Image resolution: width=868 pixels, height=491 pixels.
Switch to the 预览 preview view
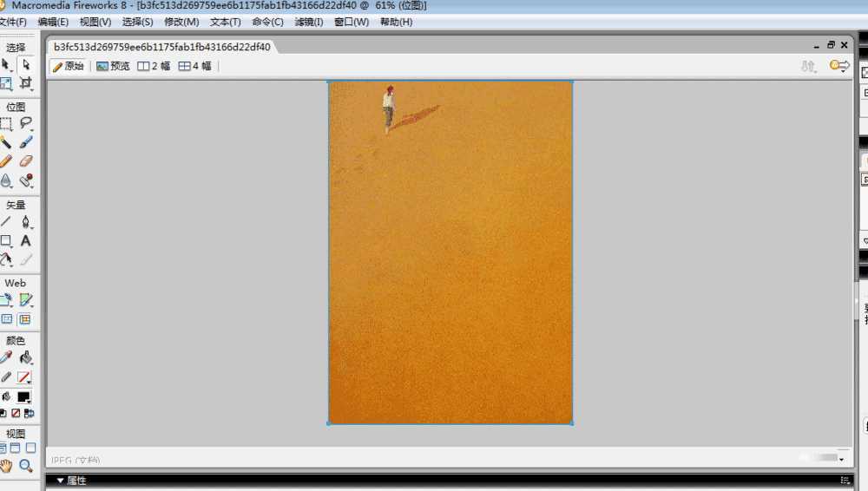tap(113, 66)
